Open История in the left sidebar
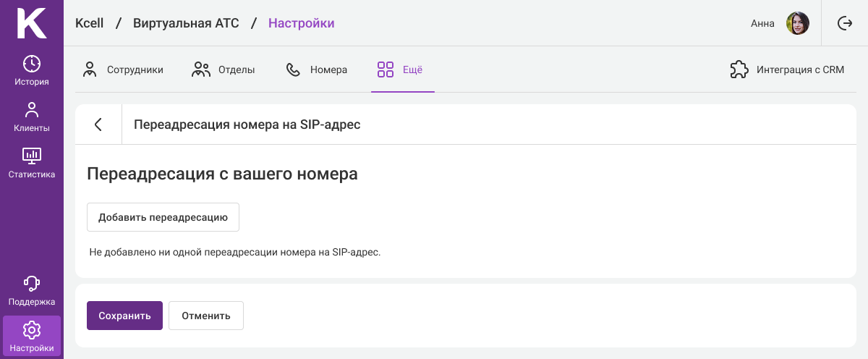This screenshot has width=868, height=359. point(32,70)
